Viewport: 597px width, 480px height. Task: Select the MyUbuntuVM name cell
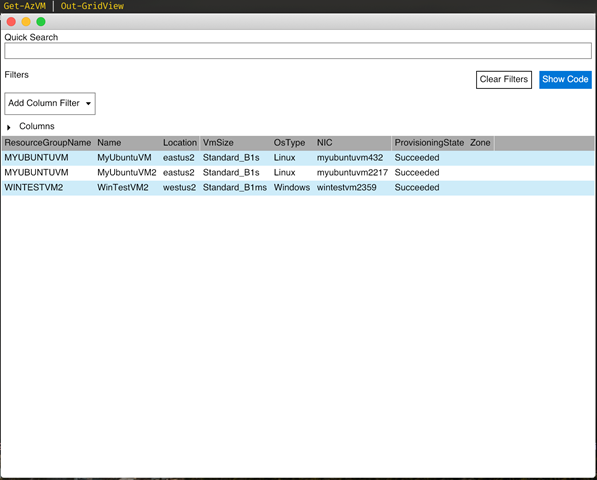[x=124, y=158]
